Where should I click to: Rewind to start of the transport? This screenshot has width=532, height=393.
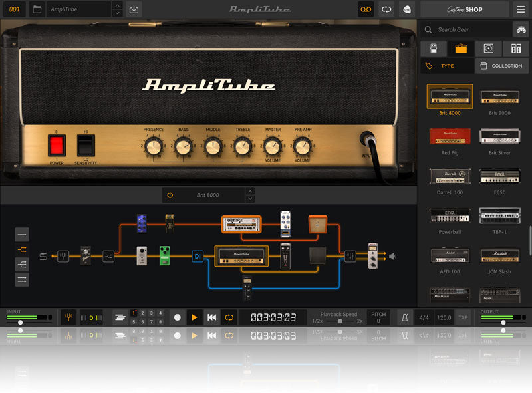pyautogui.click(x=211, y=317)
